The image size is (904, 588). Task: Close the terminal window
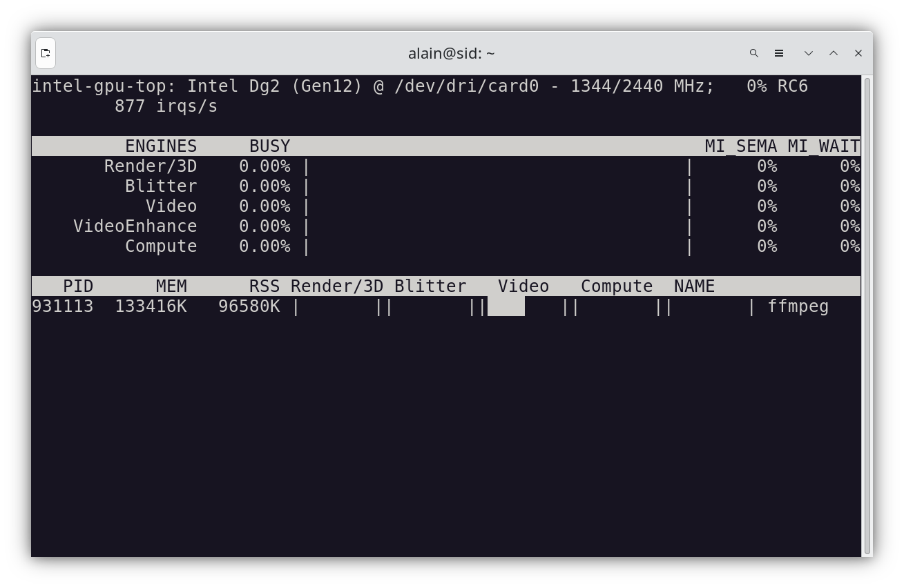click(x=858, y=53)
